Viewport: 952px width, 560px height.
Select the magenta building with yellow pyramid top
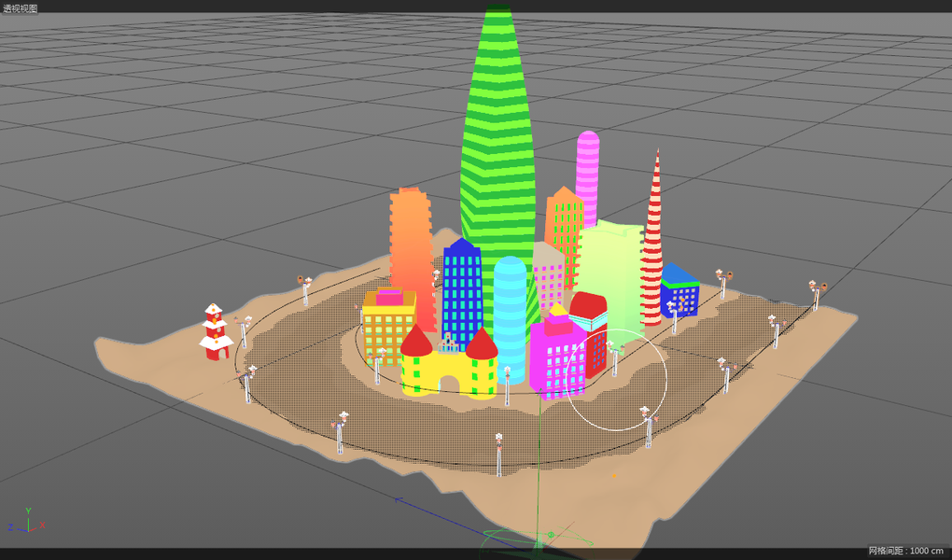[557, 356]
